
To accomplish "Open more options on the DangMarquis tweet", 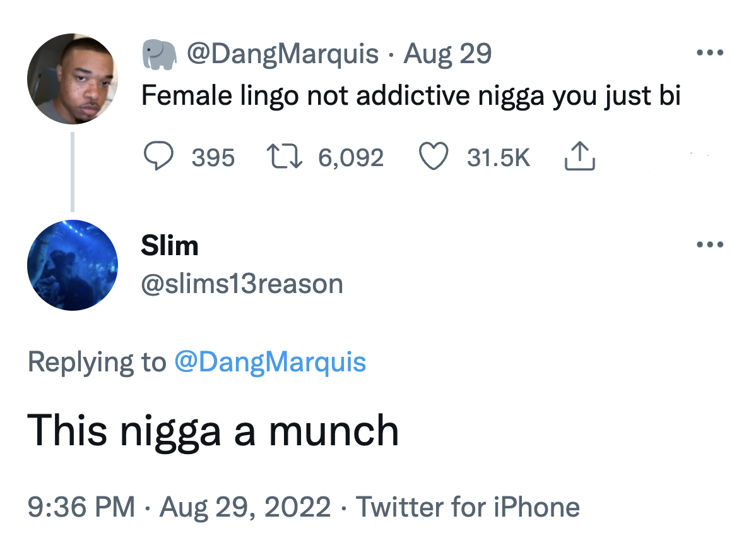I will click(711, 54).
